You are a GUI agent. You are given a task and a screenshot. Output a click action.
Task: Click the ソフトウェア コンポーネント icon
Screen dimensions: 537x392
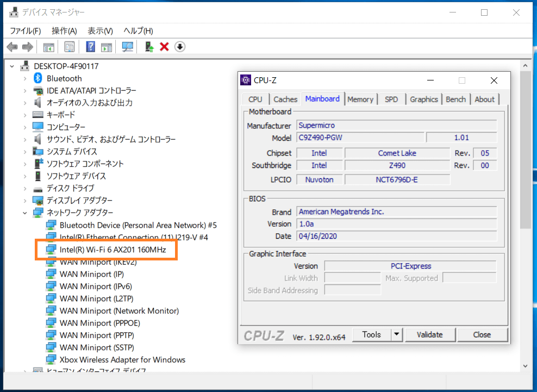coord(39,164)
